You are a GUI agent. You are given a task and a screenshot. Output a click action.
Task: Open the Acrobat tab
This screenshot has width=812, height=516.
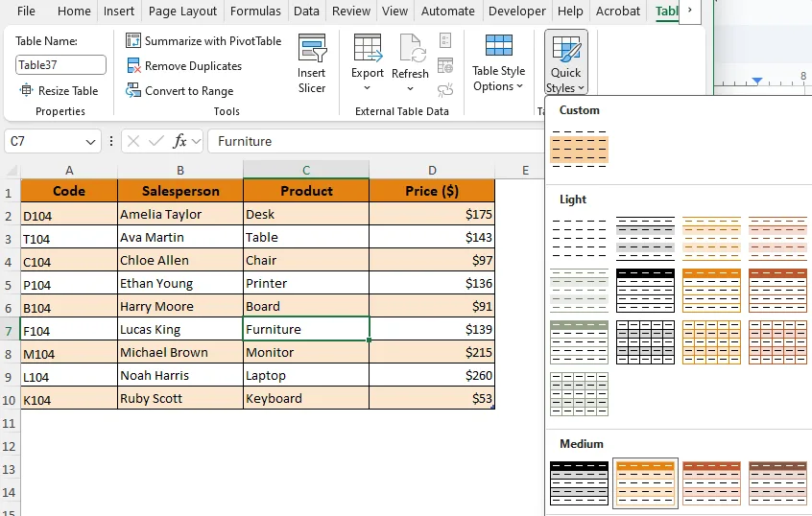(x=618, y=11)
